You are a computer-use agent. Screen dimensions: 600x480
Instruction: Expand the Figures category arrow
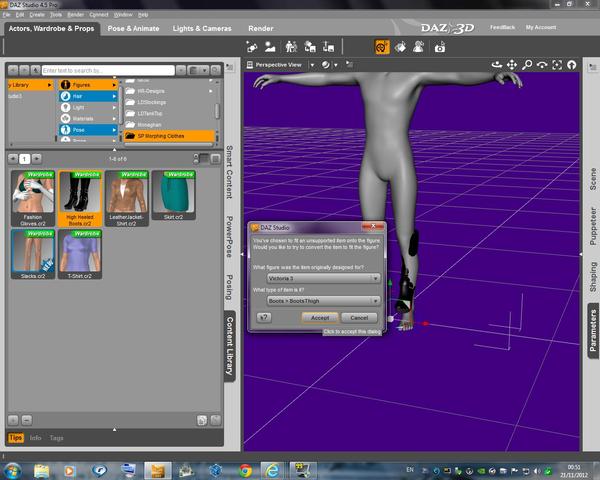point(114,85)
